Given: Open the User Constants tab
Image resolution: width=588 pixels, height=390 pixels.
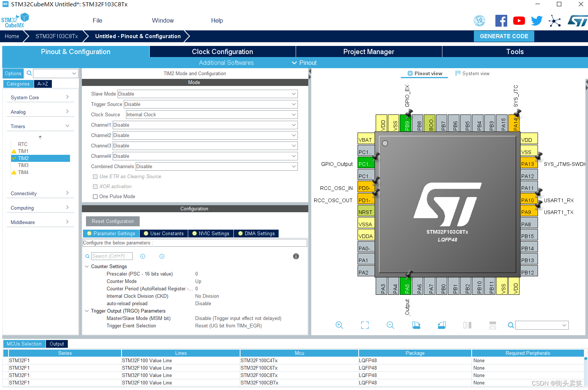Looking at the screenshot, I should tap(164, 233).
